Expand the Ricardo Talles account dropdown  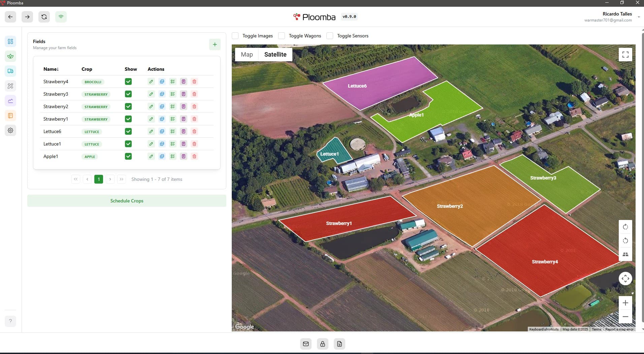pyautogui.click(x=639, y=17)
